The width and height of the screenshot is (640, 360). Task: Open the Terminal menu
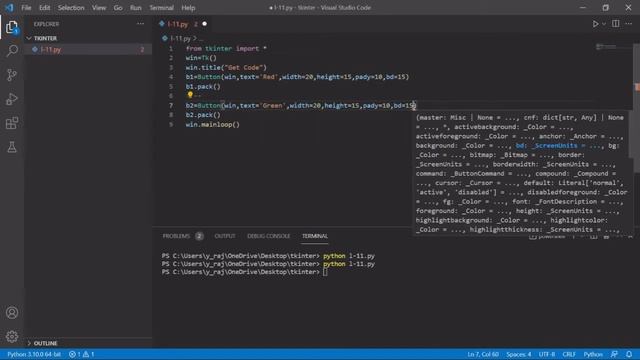pos(161,8)
